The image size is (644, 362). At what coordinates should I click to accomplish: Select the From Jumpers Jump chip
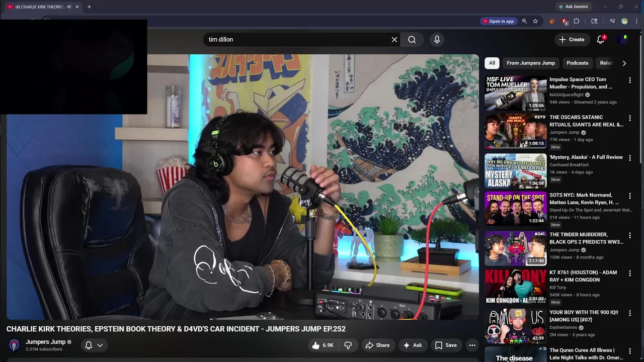click(x=531, y=63)
